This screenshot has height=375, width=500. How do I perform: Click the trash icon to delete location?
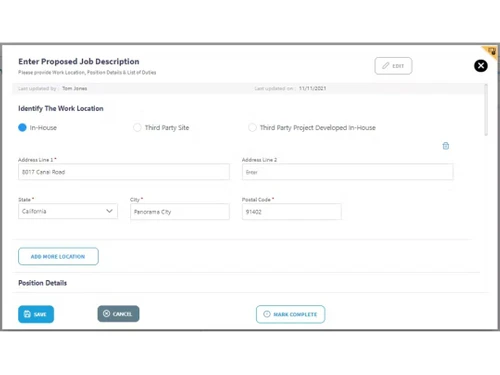pos(445,146)
